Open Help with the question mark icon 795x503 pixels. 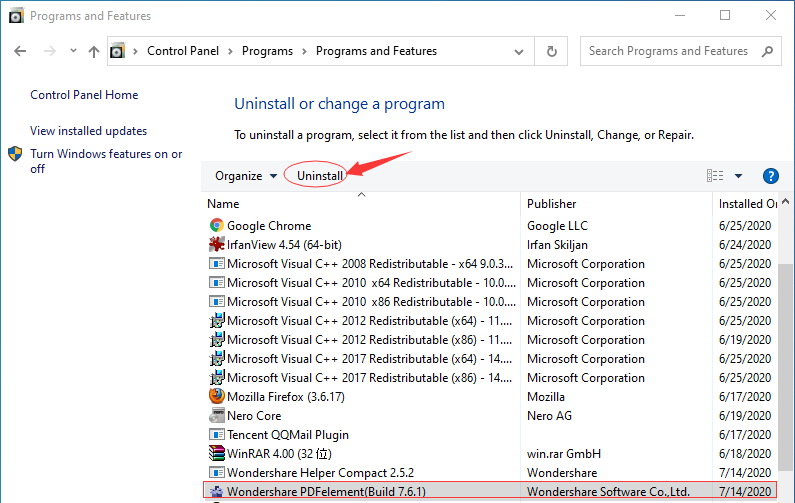[x=771, y=176]
